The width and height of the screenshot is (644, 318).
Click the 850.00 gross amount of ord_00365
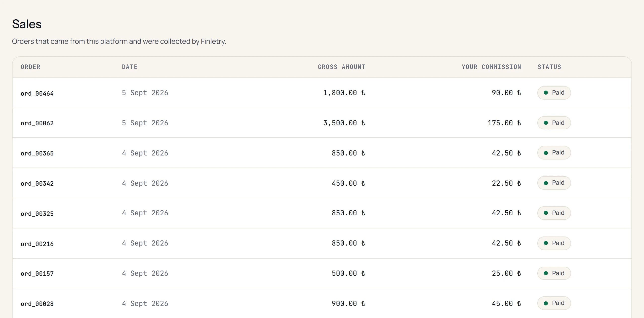coord(348,153)
